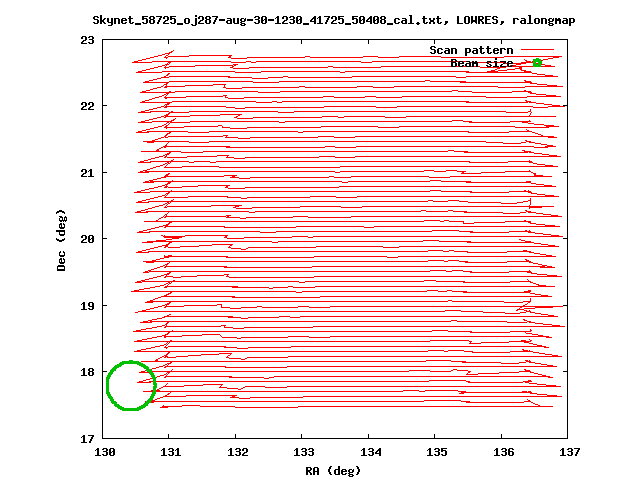Screen dimensions: 640x480
Task: Click the red Scan pattern legend line sample
Action: [x=538, y=50]
